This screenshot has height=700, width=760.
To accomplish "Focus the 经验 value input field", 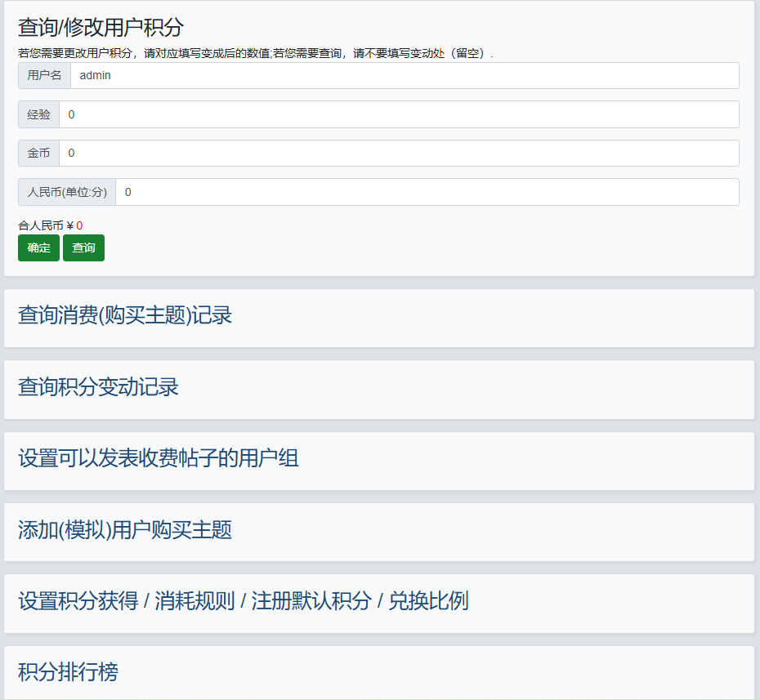I will (399, 114).
